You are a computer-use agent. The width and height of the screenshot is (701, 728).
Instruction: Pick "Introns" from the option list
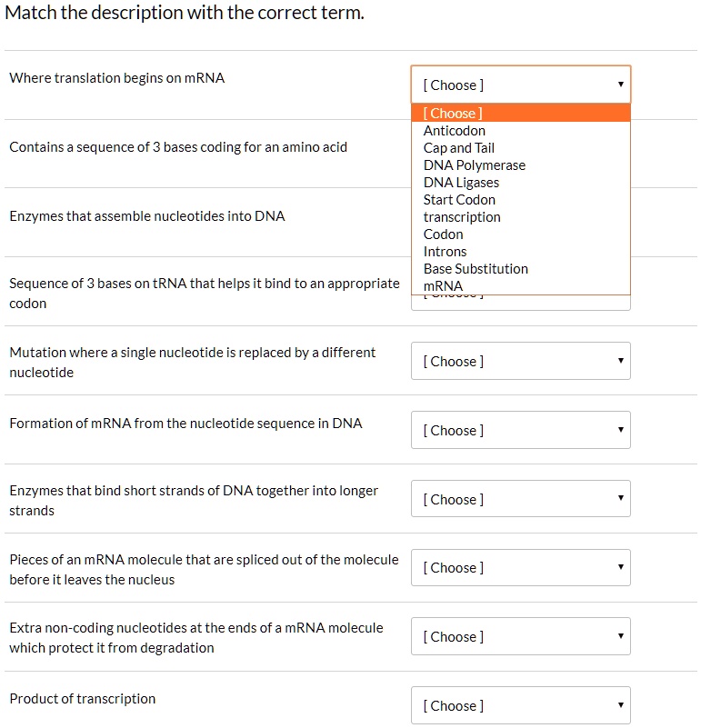pyautogui.click(x=445, y=251)
